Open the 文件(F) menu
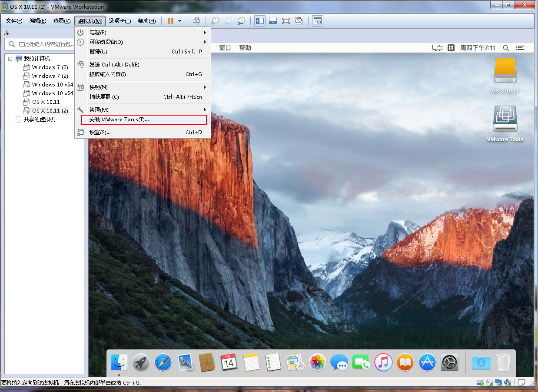Image resolution: width=538 pixels, height=392 pixels. [14, 21]
